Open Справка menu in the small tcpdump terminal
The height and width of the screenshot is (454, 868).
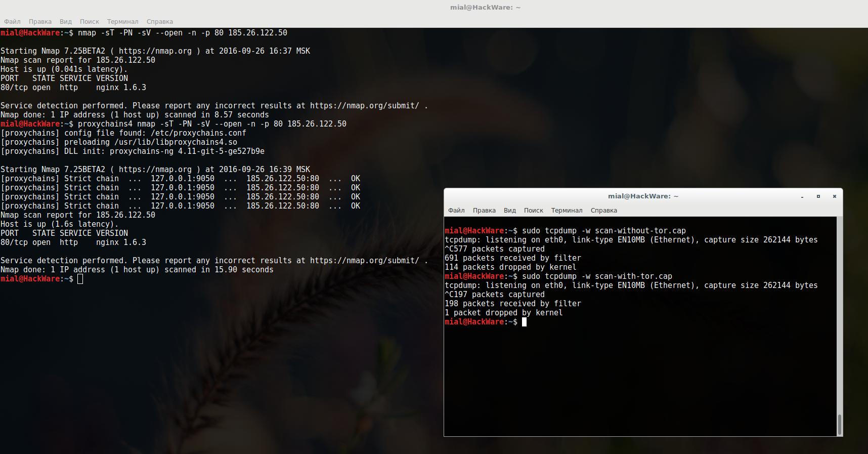tap(603, 210)
